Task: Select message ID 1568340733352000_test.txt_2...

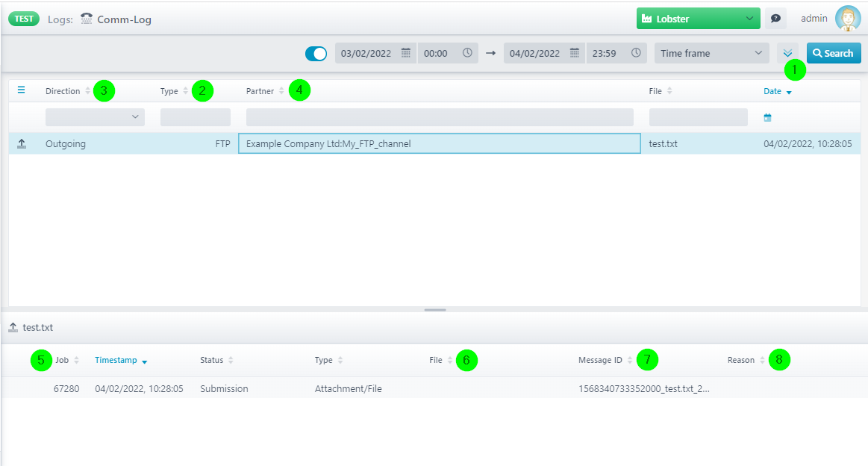Action: pyautogui.click(x=644, y=388)
